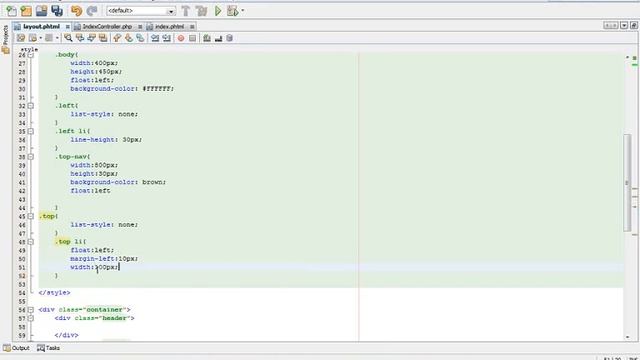Toggle highlight search in editor toolbar
The image size is (640, 360).
pyautogui.click(x=103, y=38)
